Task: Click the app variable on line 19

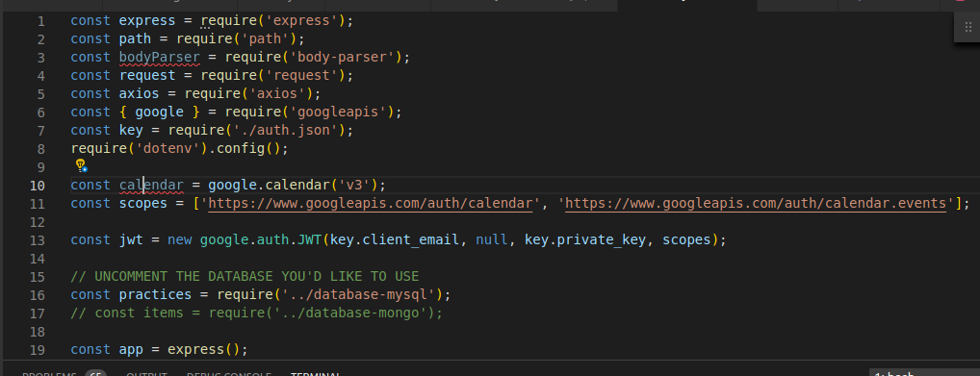Action: [131, 350]
